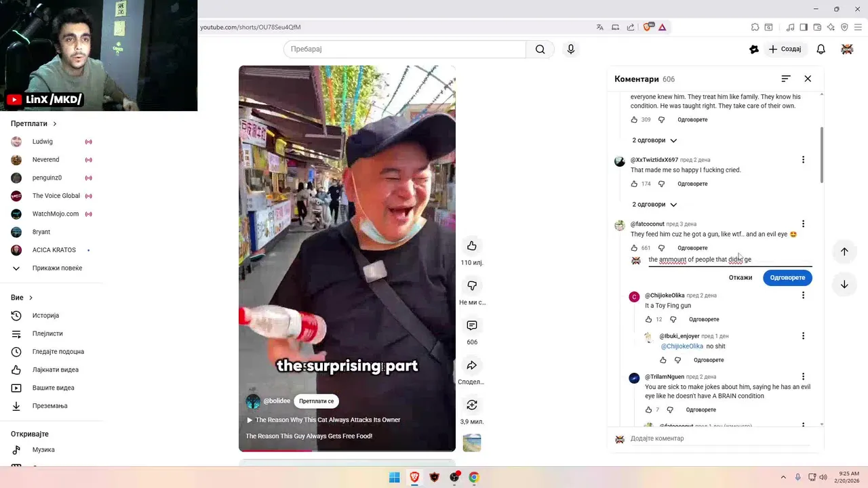The image size is (868, 488).
Task: Open Brave Leo AI sparkle icon
Action: tap(831, 27)
